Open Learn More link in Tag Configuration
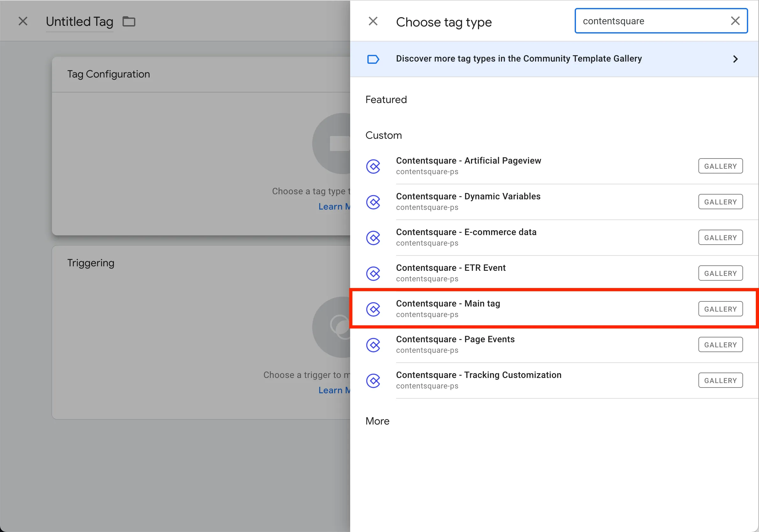The height and width of the screenshot is (532, 759). point(334,206)
